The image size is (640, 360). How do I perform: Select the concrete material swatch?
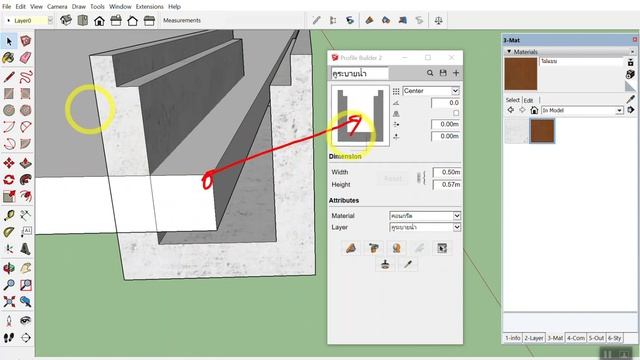coord(517,131)
